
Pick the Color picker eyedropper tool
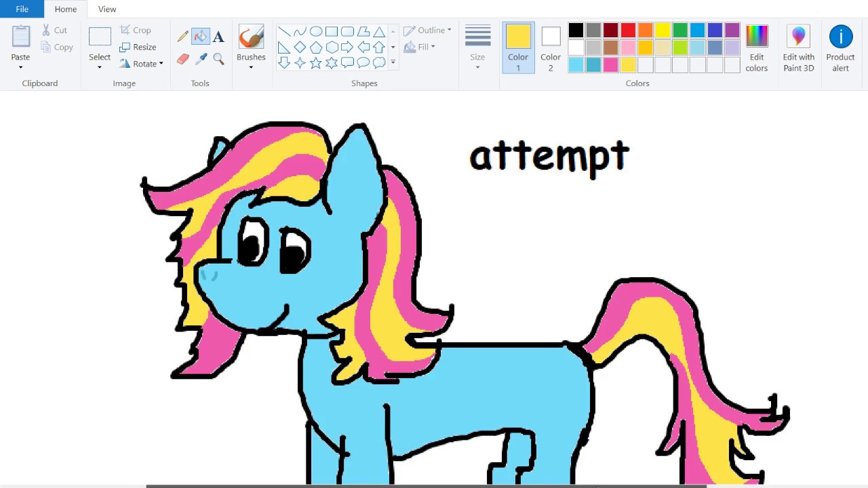[201, 59]
